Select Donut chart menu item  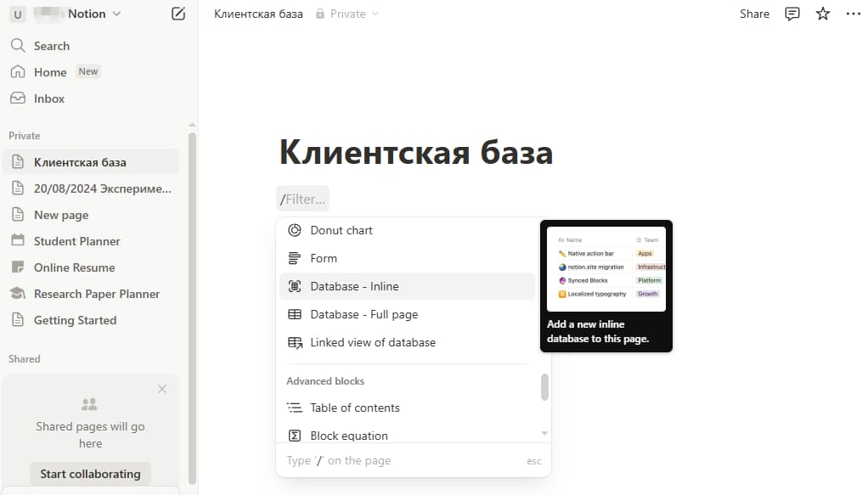click(408, 230)
